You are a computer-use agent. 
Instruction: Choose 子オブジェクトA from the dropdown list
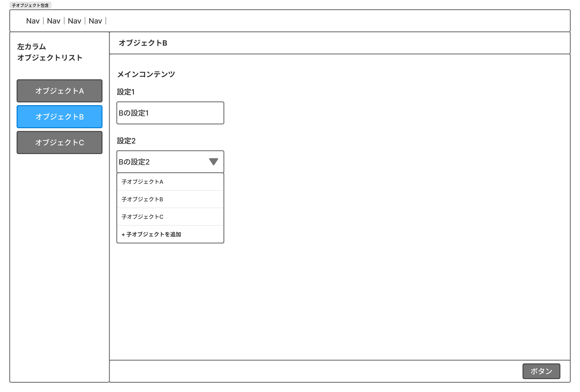point(170,182)
